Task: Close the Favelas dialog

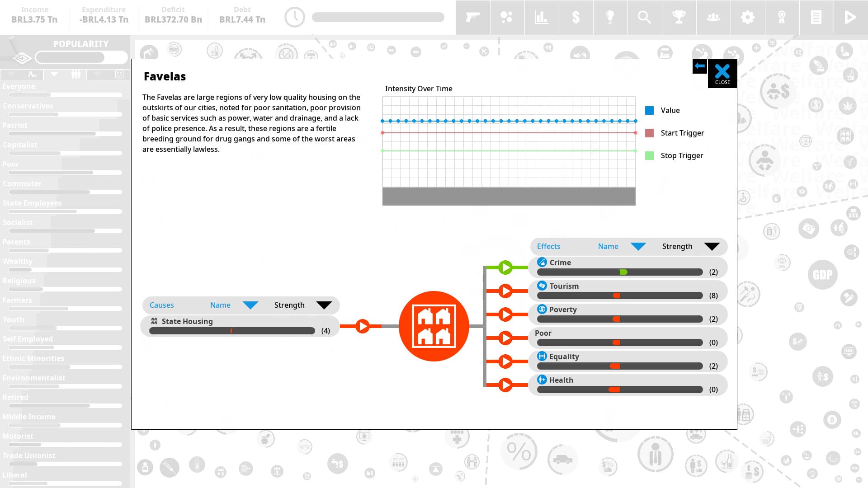Action: (722, 71)
